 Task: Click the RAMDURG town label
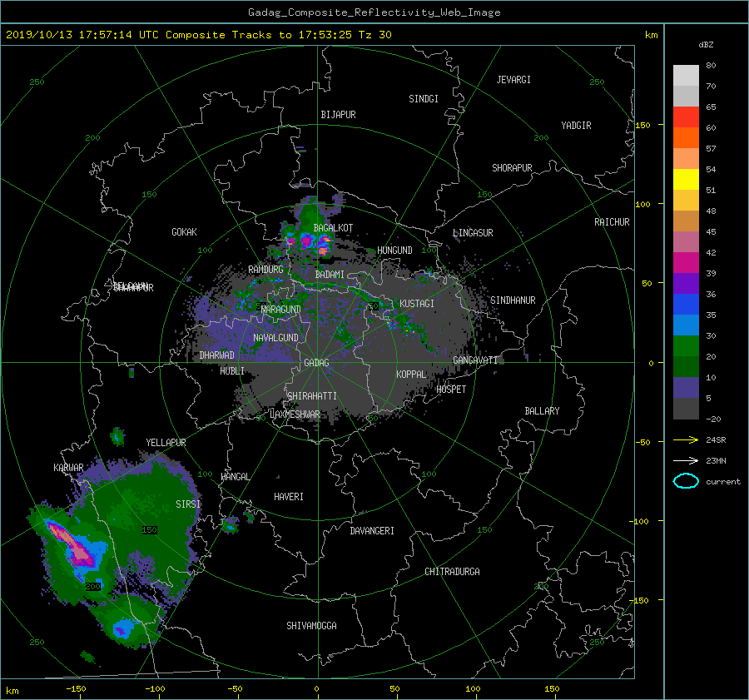point(265,270)
